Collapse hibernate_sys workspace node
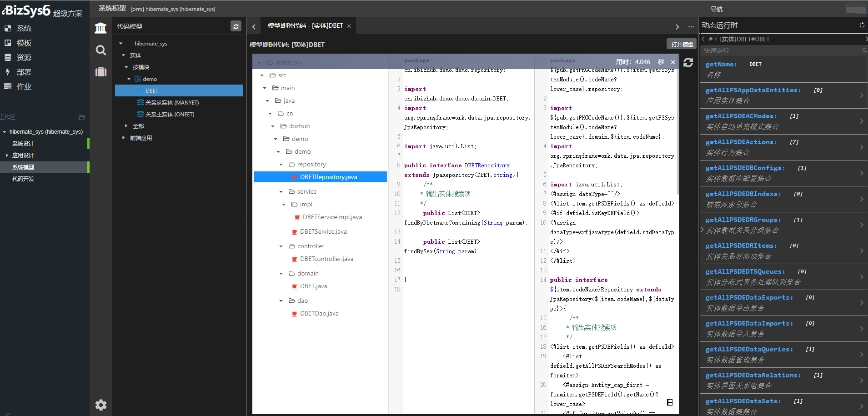 (4, 132)
